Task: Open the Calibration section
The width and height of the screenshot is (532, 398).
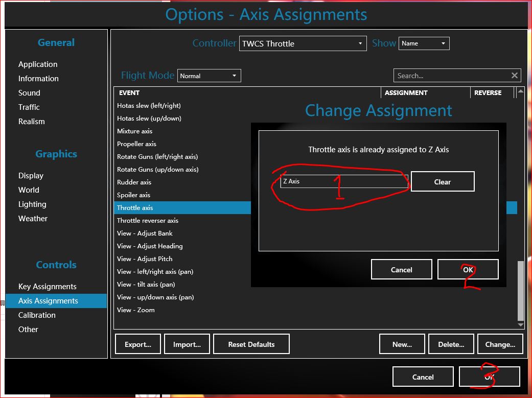Action: (x=37, y=315)
